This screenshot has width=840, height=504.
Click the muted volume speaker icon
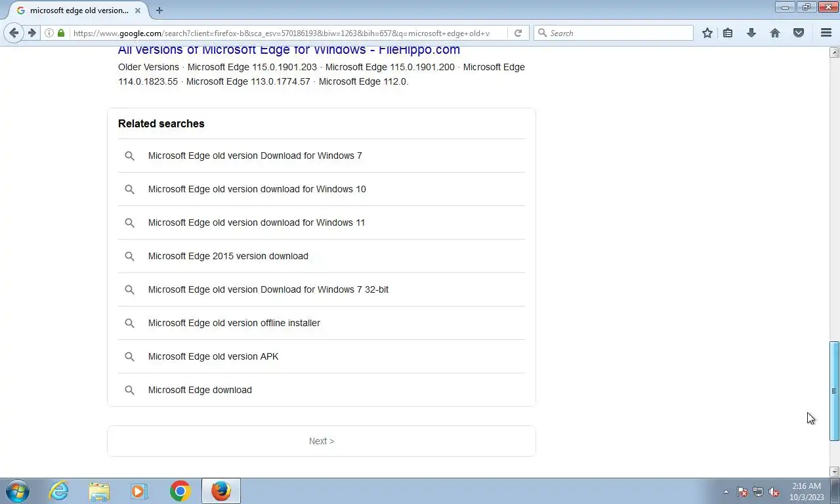point(774,492)
